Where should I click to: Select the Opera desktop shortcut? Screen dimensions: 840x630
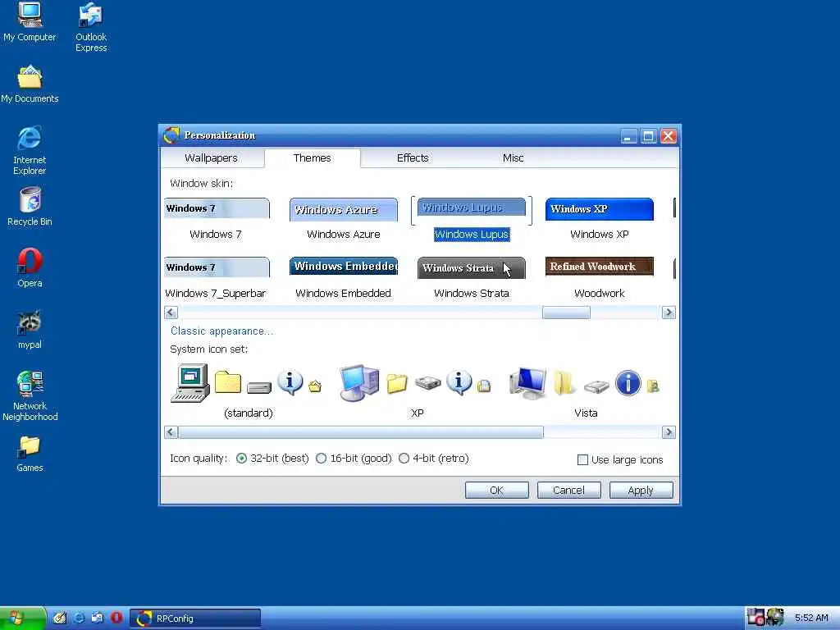[x=30, y=268]
